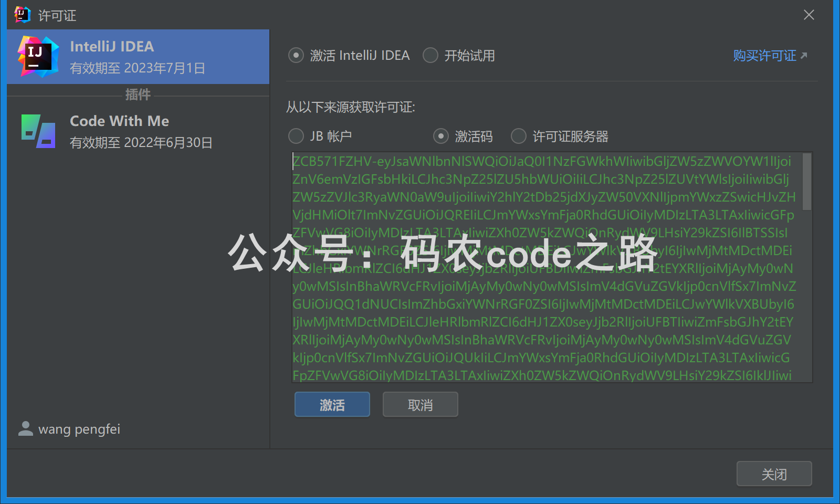Screen dimensions: 840x504
Task: Click the 许可证 dialog title text
Action: [57, 15]
